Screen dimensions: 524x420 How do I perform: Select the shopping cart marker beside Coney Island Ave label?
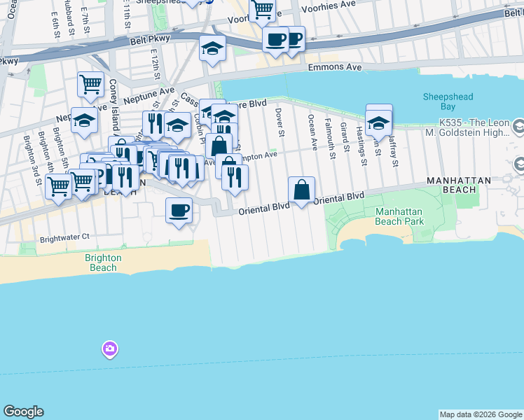point(90,86)
